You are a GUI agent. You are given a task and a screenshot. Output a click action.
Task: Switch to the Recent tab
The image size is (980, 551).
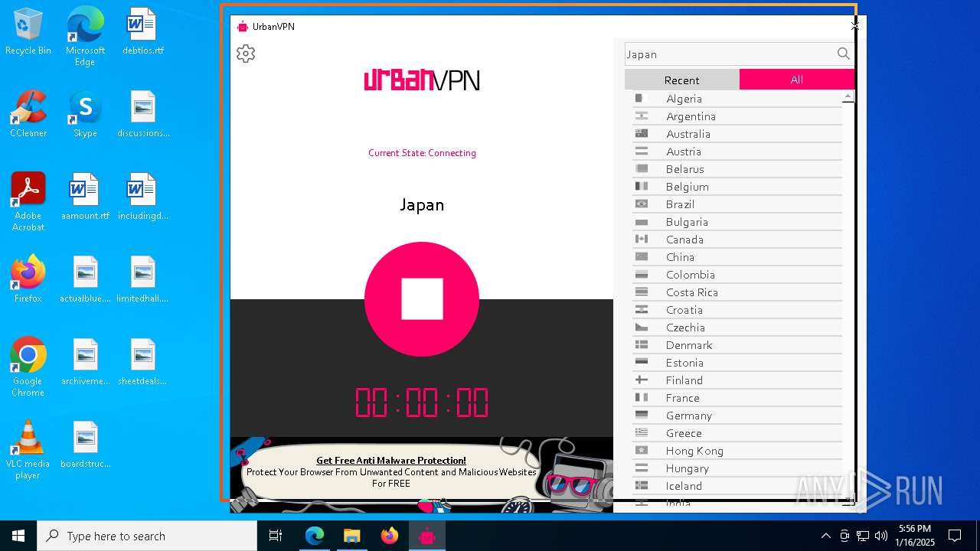point(682,80)
